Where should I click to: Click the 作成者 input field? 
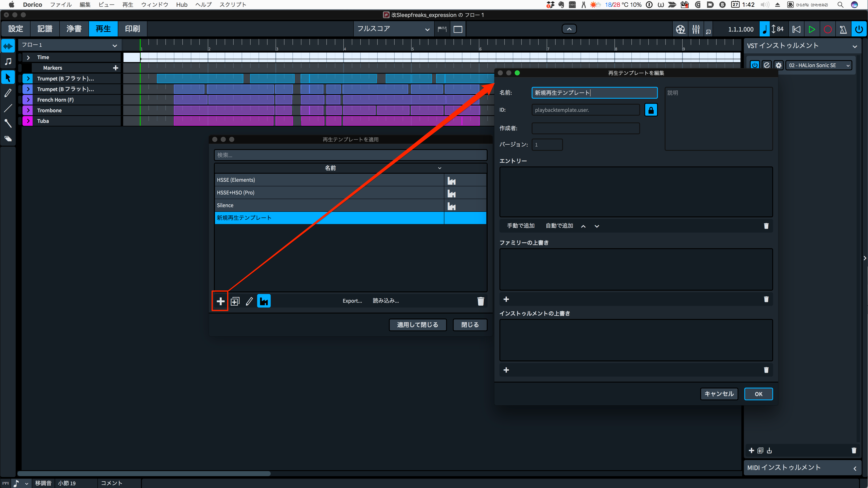point(585,128)
